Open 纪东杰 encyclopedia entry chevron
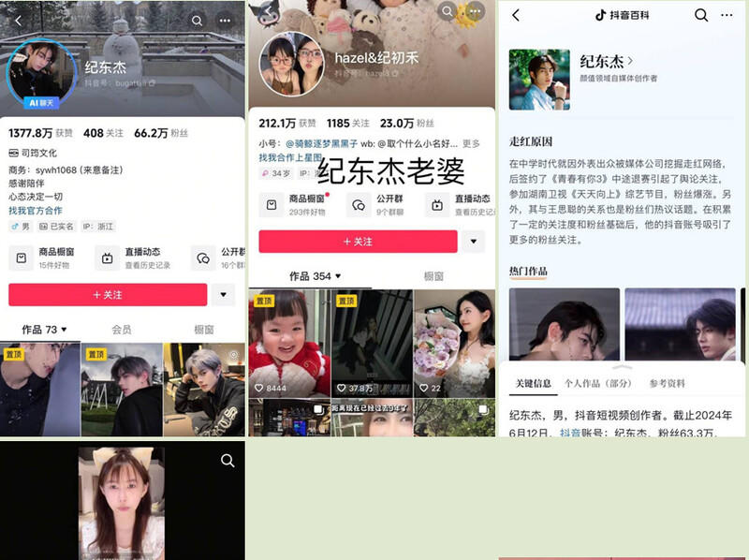The height and width of the screenshot is (560, 749). click(630, 61)
